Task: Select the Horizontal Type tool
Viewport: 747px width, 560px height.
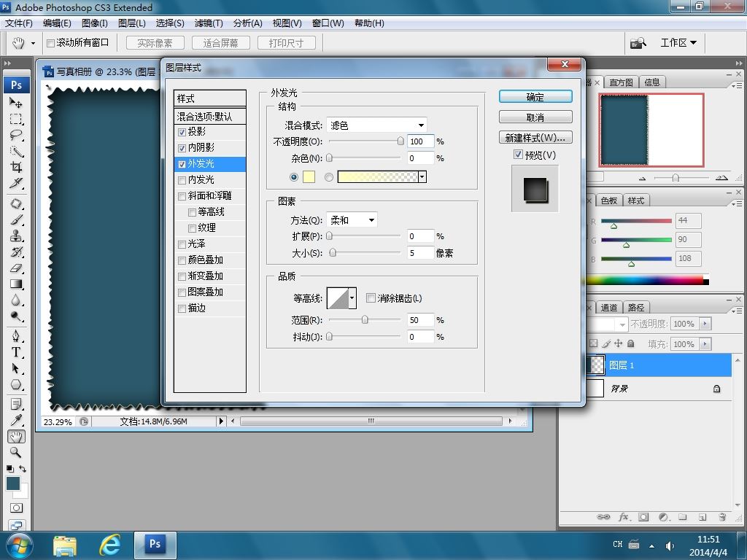Action: [16, 352]
